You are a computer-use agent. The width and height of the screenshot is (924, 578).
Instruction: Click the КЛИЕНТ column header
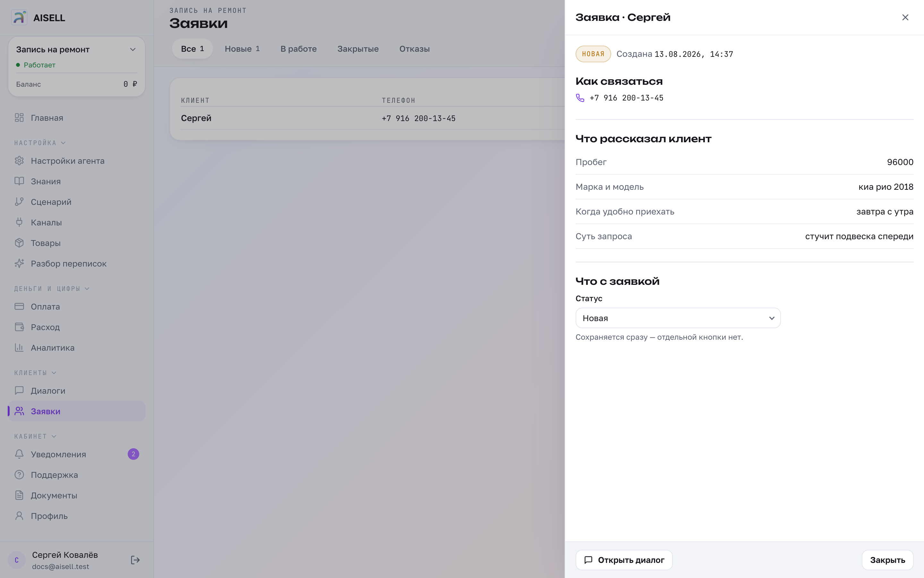(195, 101)
